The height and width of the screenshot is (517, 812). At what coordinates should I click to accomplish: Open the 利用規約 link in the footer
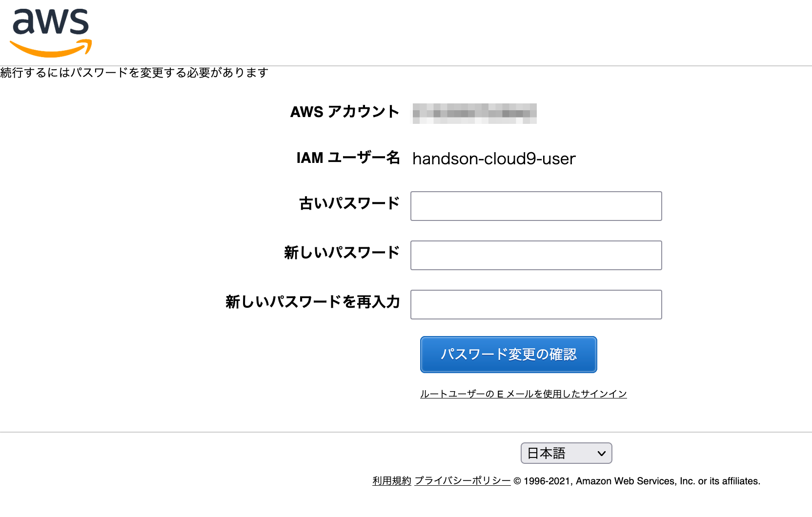coord(392,481)
